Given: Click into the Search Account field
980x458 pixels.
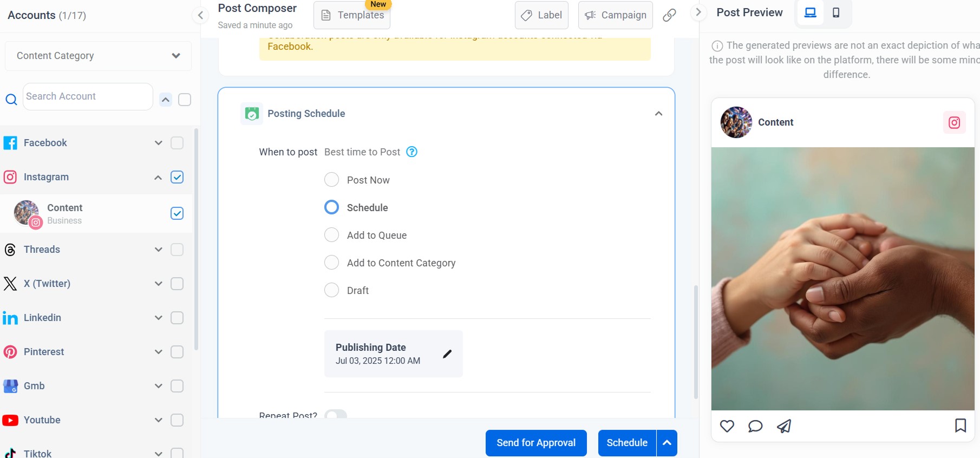Looking at the screenshot, I should click(x=88, y=96).
